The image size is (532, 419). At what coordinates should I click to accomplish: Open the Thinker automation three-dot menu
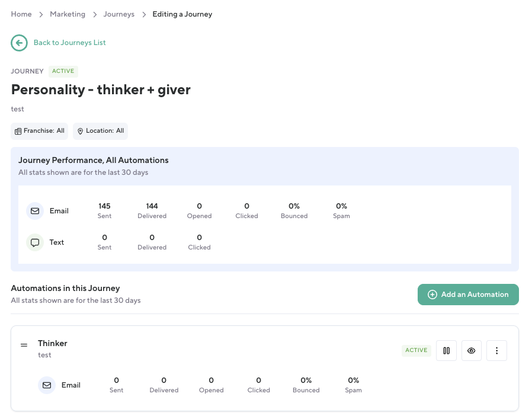pyautogui.click(x=496, y=350)
